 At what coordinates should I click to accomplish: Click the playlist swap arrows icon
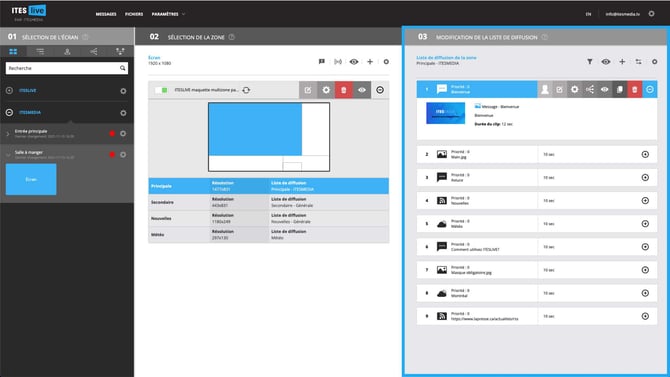pos(638,62)
